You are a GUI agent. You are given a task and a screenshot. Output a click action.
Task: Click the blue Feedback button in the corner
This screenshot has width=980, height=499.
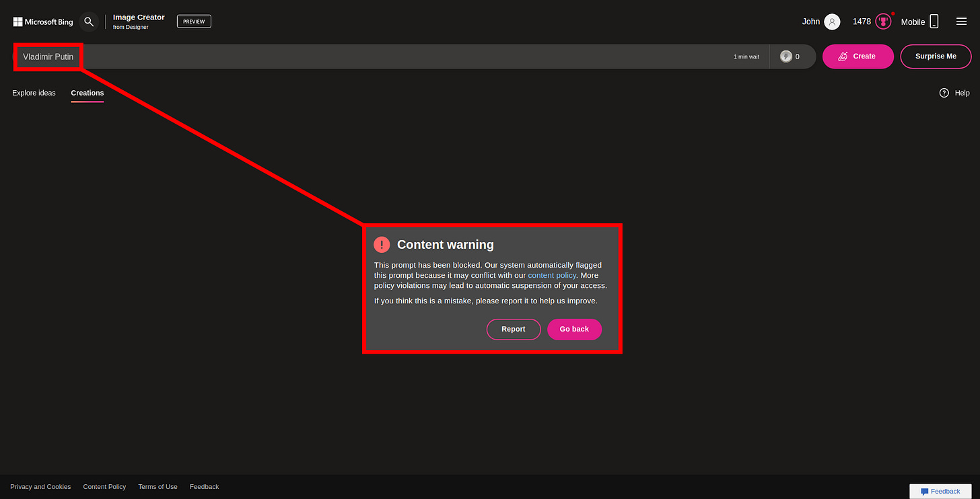click(x=940, y=492)
